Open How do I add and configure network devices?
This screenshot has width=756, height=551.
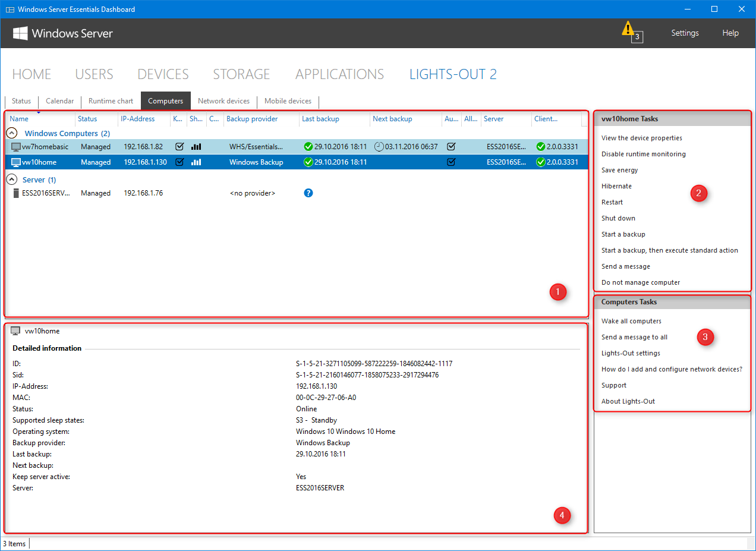672,369
